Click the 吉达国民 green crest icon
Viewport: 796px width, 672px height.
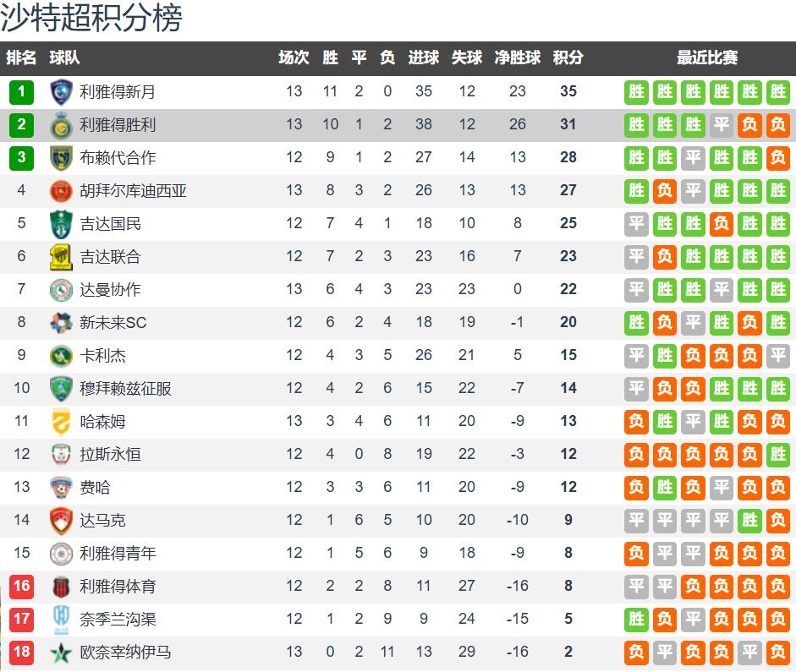(x=60, y=223)
